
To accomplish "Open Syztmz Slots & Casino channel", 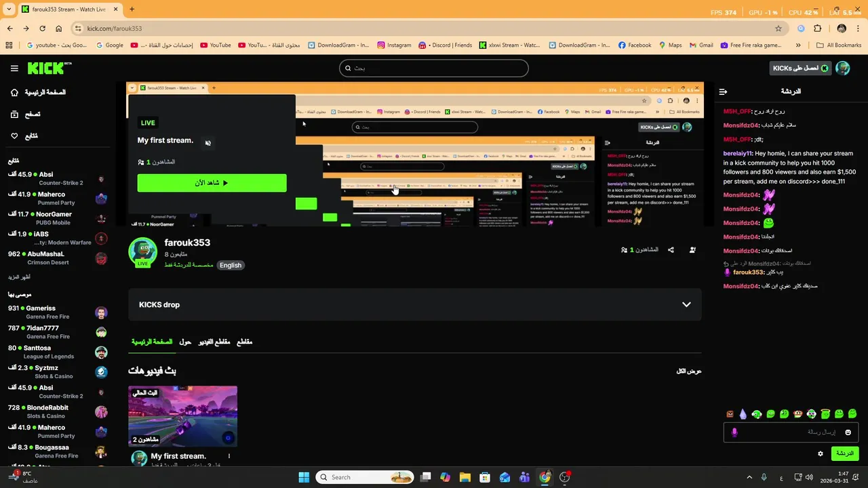I will (57, 372).
